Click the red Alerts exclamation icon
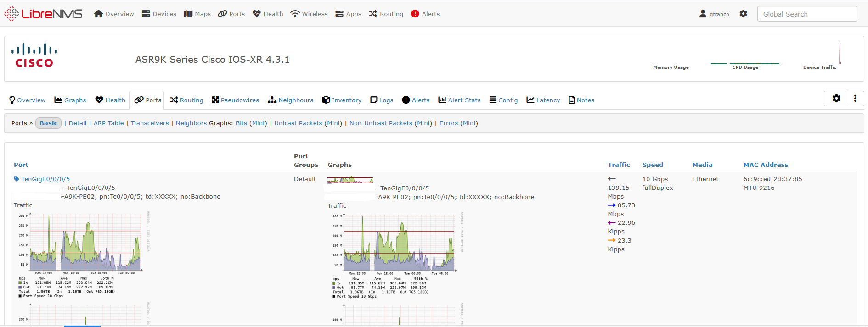This screenshot has height=327, width=868. click(415, 14)
